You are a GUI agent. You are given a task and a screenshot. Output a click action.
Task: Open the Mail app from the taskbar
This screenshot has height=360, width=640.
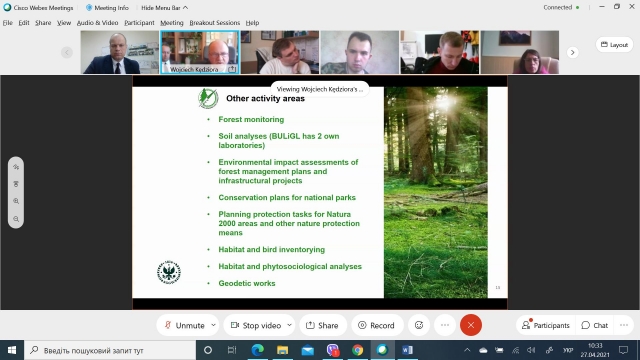(x=307, y=350)
